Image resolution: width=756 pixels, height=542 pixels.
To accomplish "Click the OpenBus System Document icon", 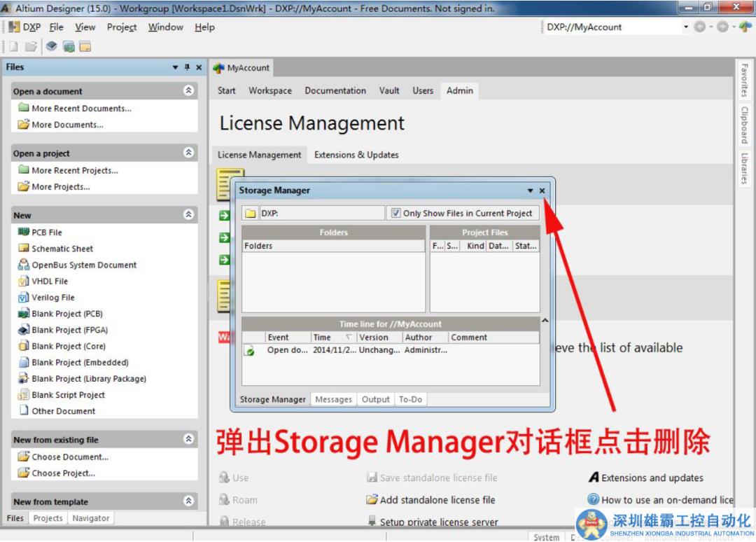I will (23, 265).
